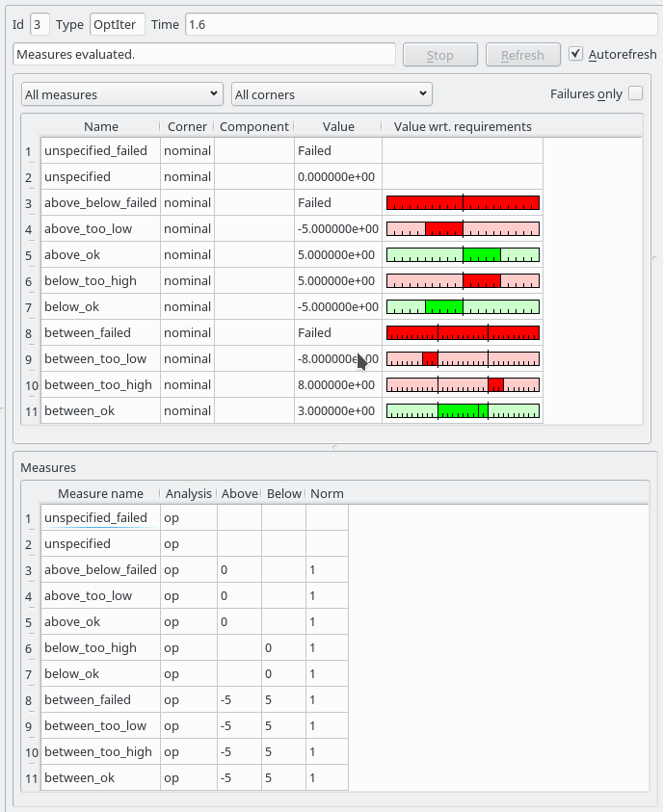663x812 pixels.
Task: Select between_too_low row in results table
Action: coord(95,359)
